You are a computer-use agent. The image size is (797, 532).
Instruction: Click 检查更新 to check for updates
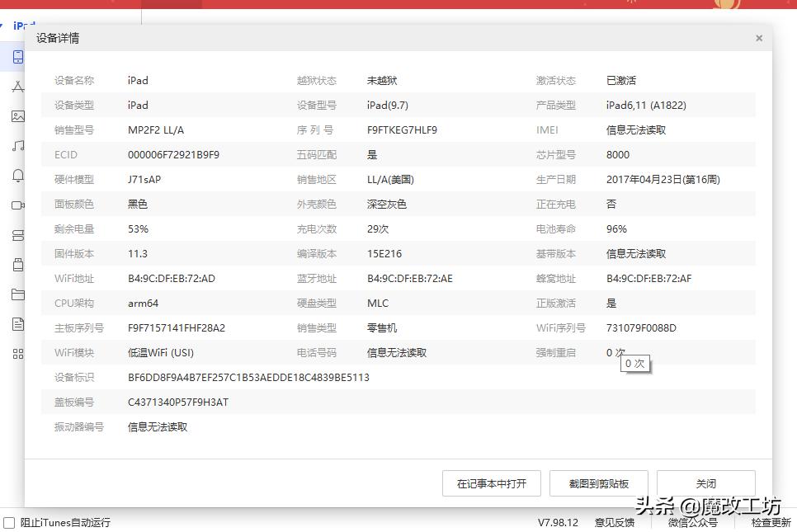pos(771,522)
